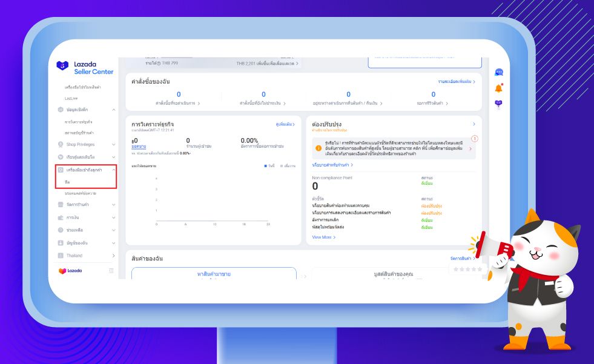
Task: Collapse the ข้อมูลเชิงลึก menu chevron
Action: [114, 110]
